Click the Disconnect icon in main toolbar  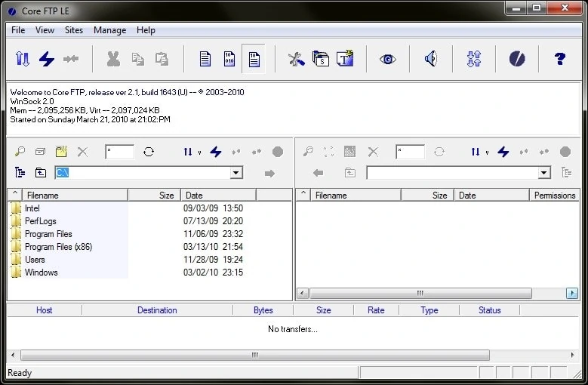tap(71, 59)
